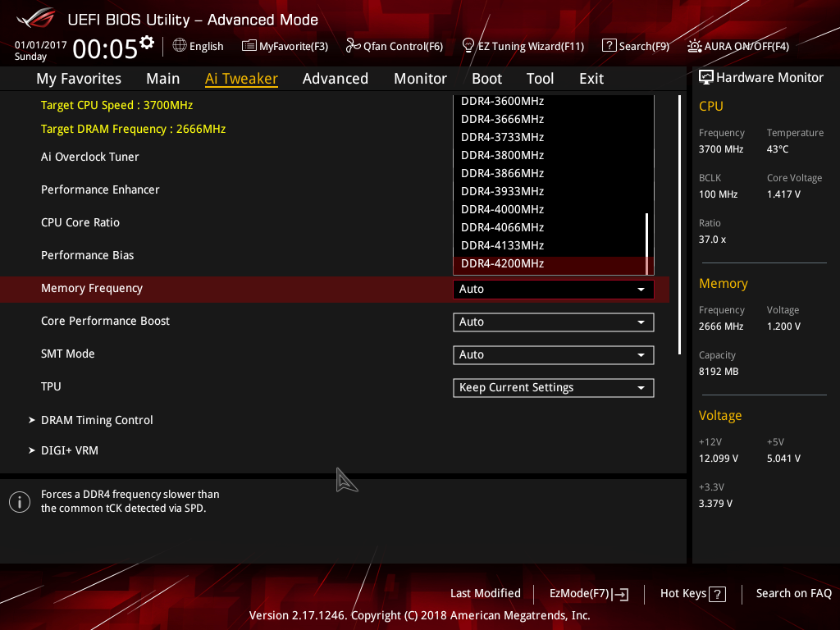This screenshot has width=840, height=630.
Task: Click Last Modified button
Action: (486, 594)
